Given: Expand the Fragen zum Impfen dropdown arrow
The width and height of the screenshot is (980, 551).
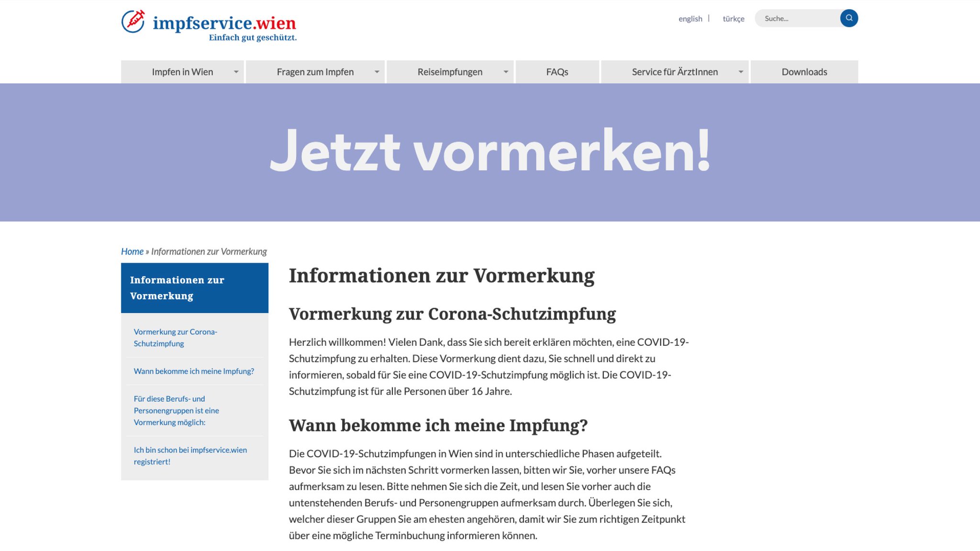Looking at the screenshot, I should [377, 72].
